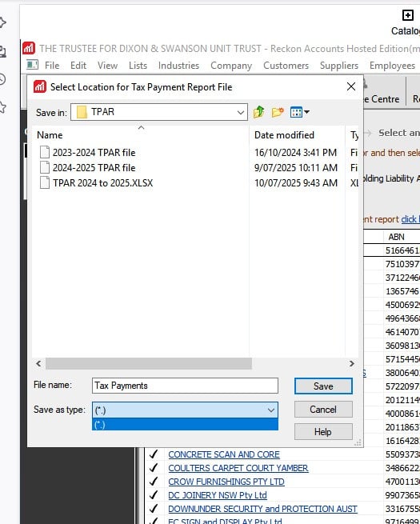Click the ABN column header
This screenshot has width=420, height=524.
tap(396, 237)
